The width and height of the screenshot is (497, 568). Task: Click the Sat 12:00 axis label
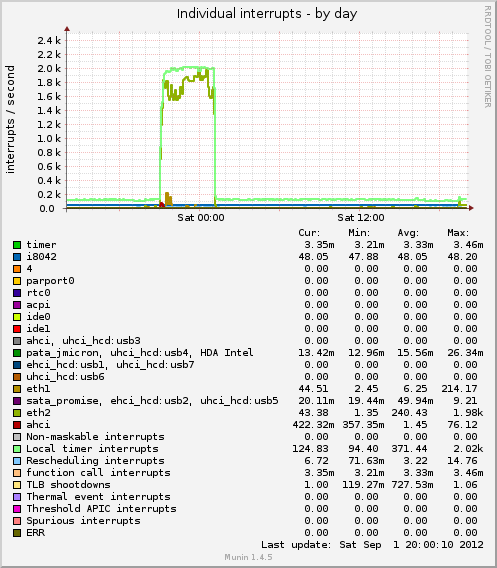(x=361, y=218)
